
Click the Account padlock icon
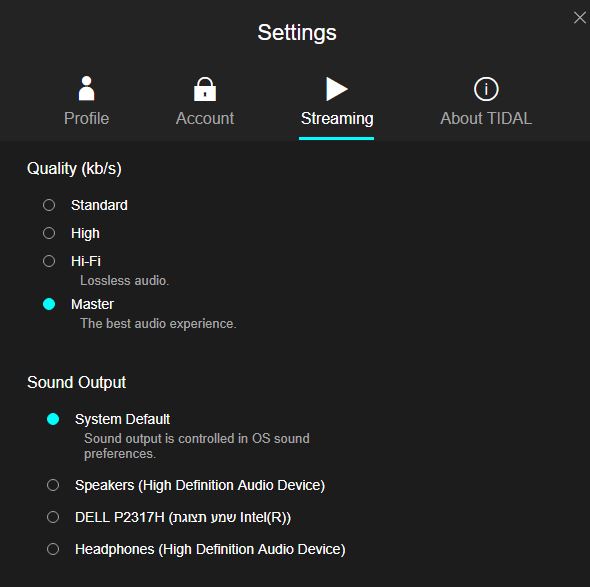tap(205, 89)
